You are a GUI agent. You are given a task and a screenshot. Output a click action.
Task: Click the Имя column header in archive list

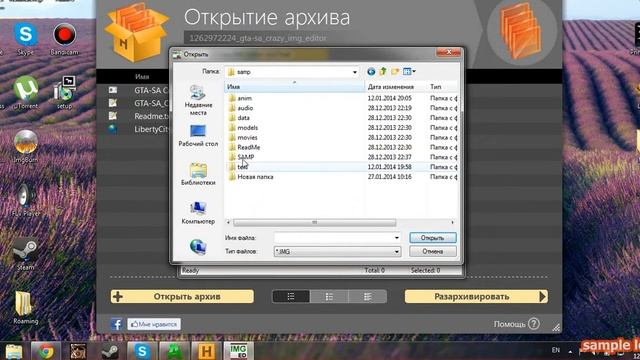pos(142,77)
